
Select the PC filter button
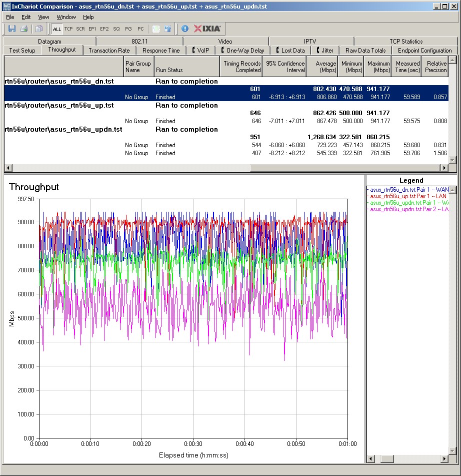tap(140, 29)
